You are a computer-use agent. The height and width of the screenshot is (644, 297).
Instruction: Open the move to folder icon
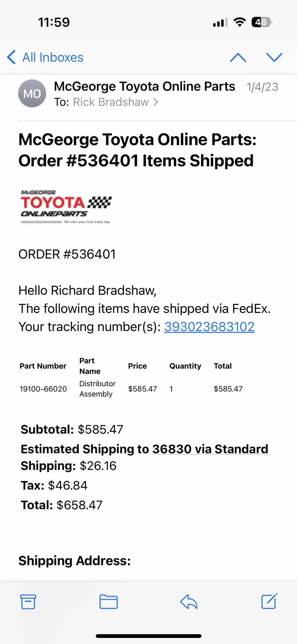point(109,602)
